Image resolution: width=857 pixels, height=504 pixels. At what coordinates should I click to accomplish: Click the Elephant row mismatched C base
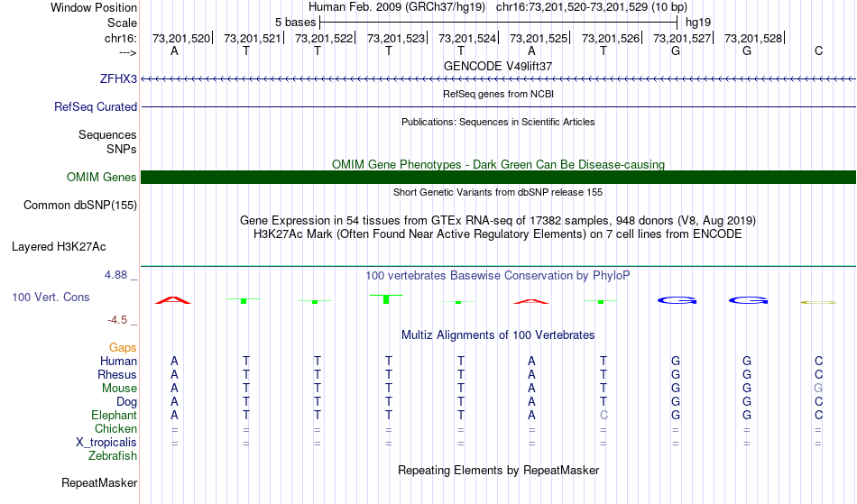click(x=604, y=415)
